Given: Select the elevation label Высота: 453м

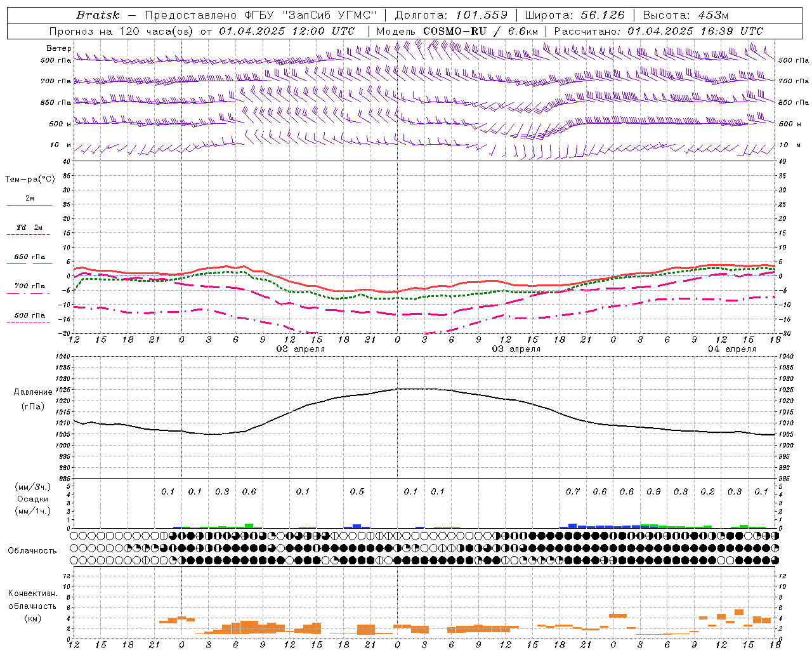Looking at the screenshot, I should (686, 15).
